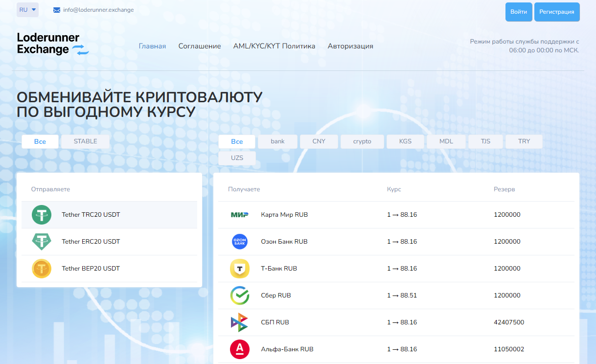The image size is (596, 364).
Task: Select the left Все filter above Отправляете
Action: (x=40, y=141)
